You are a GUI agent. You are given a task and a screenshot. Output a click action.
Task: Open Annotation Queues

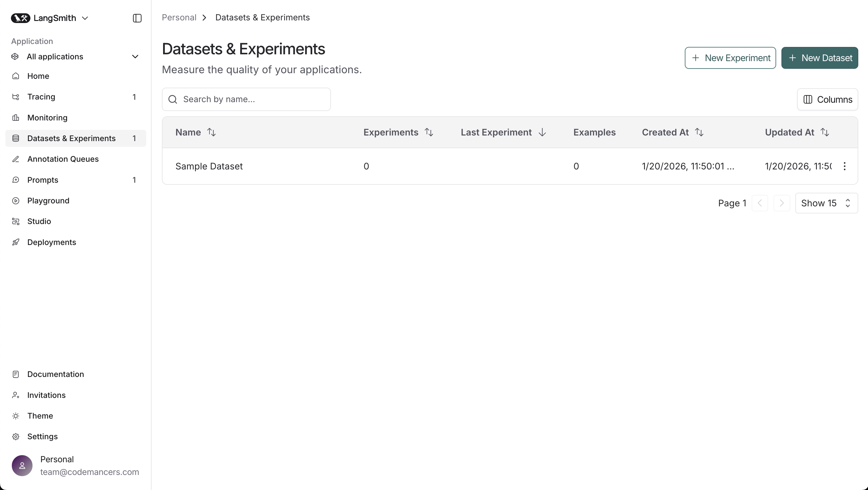tap(63, 159)
